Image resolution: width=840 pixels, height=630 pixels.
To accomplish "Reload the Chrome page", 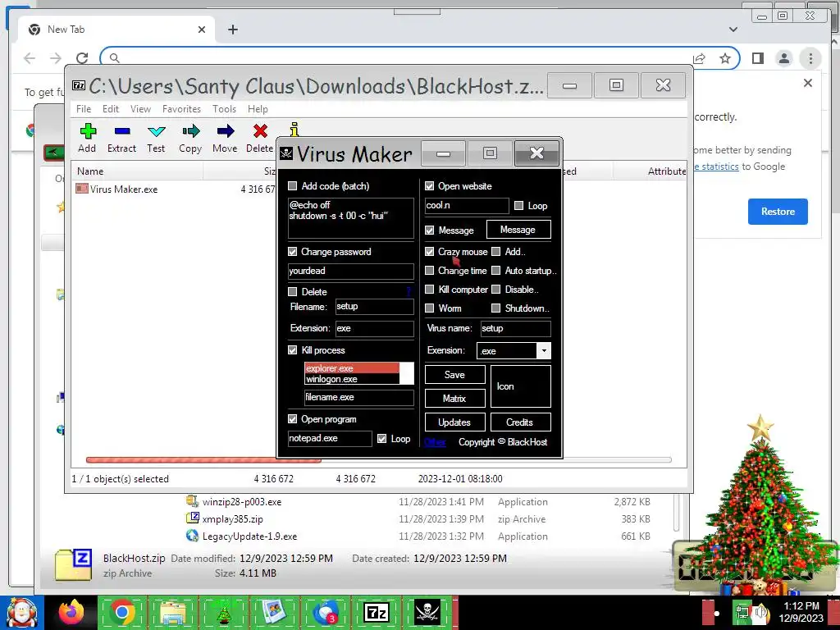I will tap(82, 58).
